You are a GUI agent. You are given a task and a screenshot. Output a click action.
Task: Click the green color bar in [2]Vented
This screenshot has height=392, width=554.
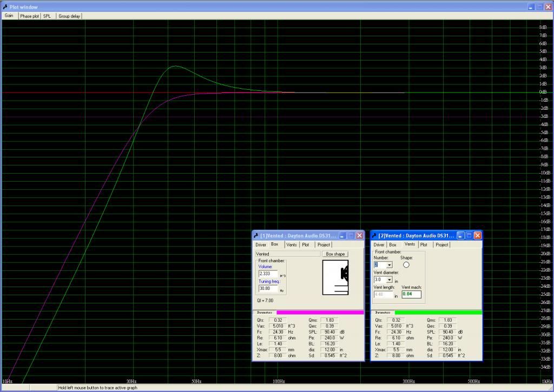(438, 313)
